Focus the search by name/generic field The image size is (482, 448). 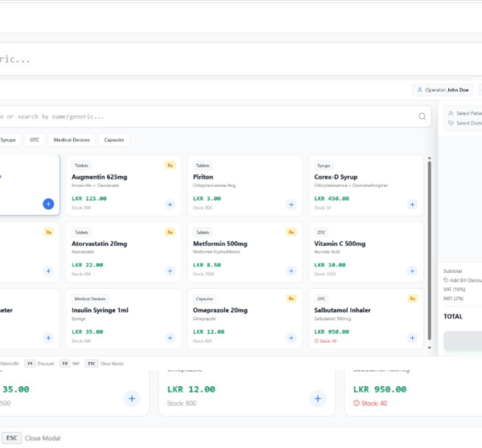pos(209,116)
